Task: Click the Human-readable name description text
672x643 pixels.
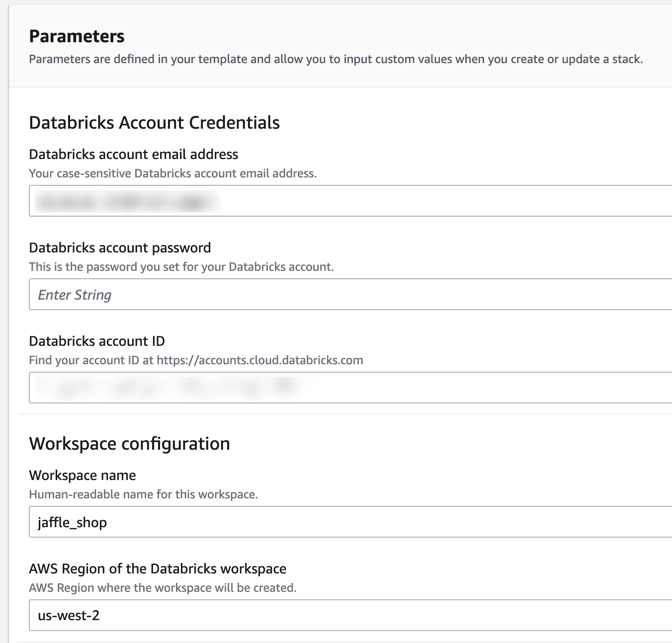Action: click(144, 494)
